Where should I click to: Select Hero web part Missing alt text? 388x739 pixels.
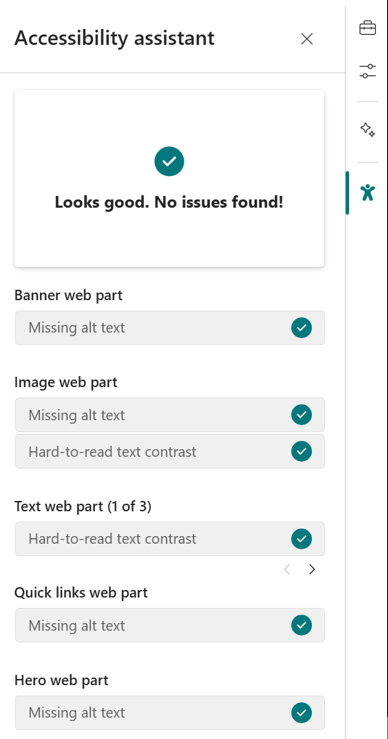click(x=170, y=713)
